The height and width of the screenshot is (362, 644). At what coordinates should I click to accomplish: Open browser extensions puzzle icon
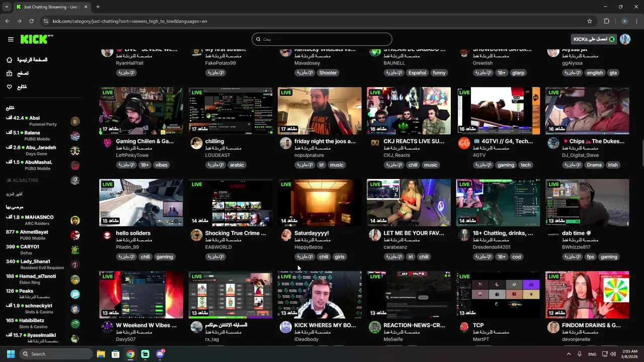tap(606, 21)
